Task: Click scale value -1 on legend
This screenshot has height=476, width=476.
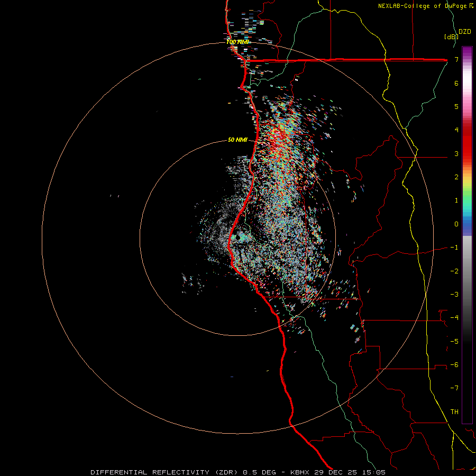Action: [x=454, y=248]
